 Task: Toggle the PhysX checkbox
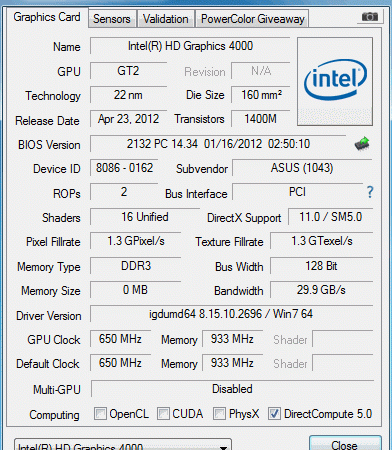[x=219, y=414]
